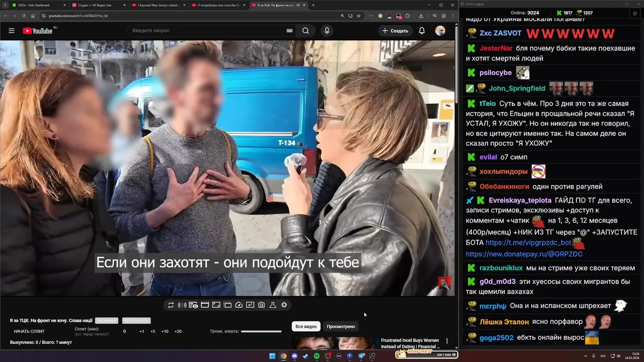The width and height of the screenshot is (644, 362).
Task: Click the clapperboard toolbar icon
Action: click(x=205, y=305)
